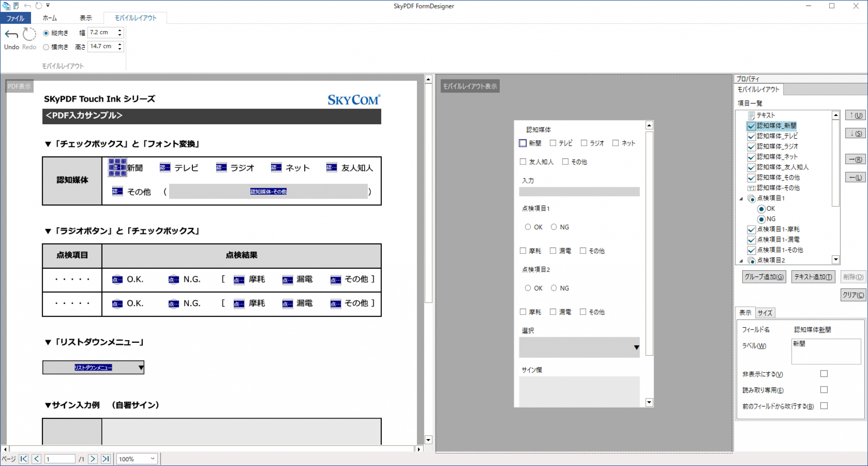Switch to the サイズ properties tab
868x466 pixels.
[765, 313]
